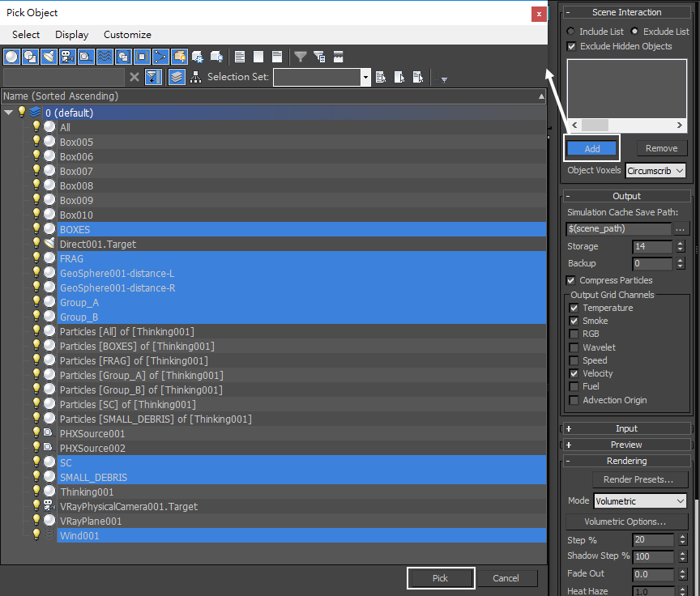The height and width of the screenshot is (596, 700).
Task: Toggle Display Shapes filter icon
Action: click(x=30, y=57)
